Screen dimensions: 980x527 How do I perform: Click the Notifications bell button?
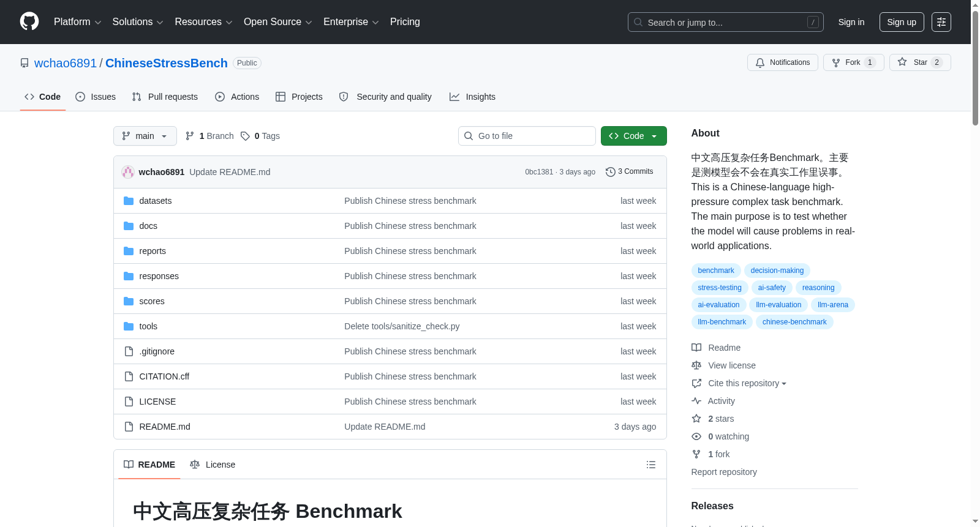(783, 62)
